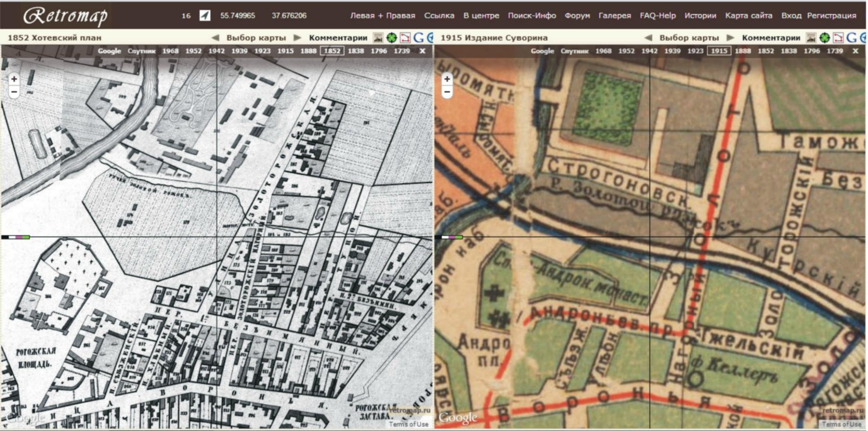Select year 1739 on the left map
Image resolution: width=868 pixels, height=431 pixels.
point(402,51)
